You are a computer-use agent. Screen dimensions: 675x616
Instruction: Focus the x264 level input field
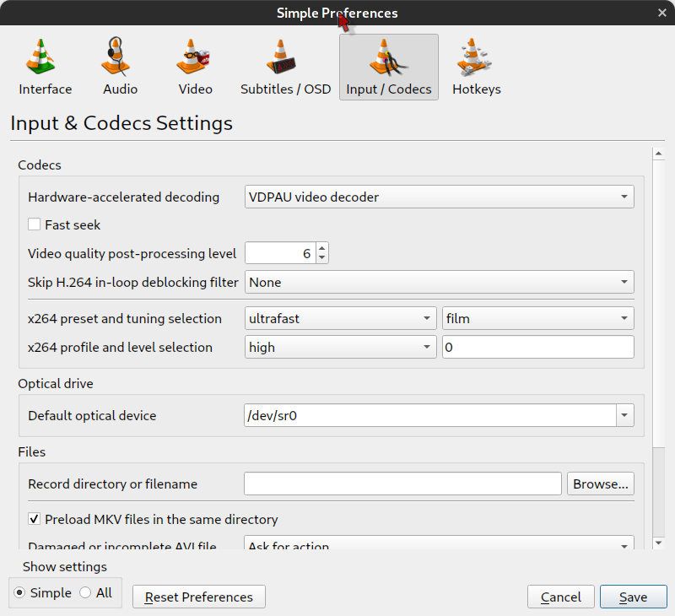537,347
